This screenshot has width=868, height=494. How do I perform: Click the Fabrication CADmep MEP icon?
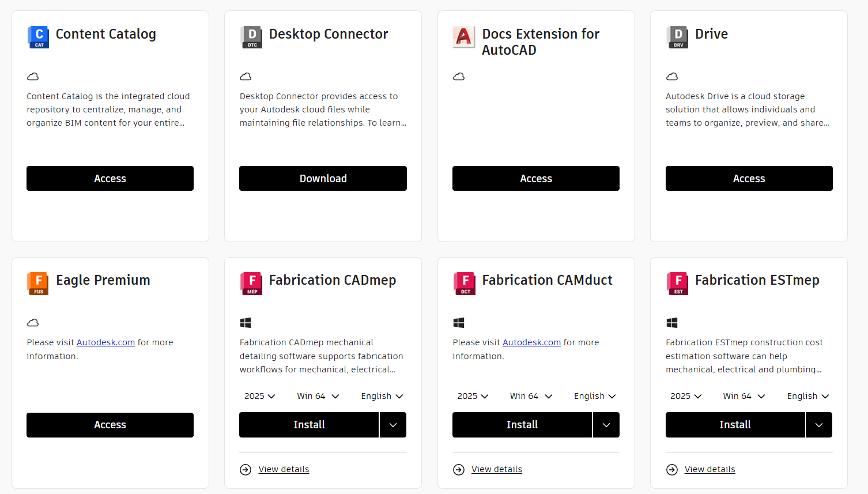pos(251,284)
